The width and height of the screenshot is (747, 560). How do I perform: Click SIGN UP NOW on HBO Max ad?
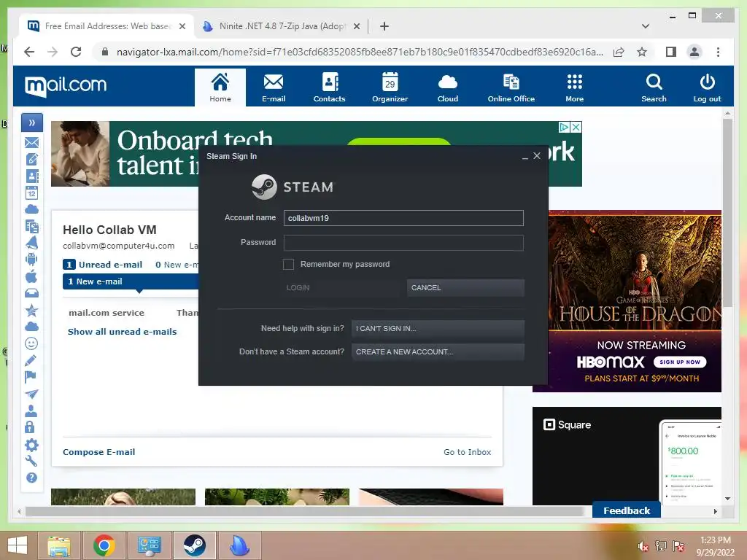coord(680,362)
